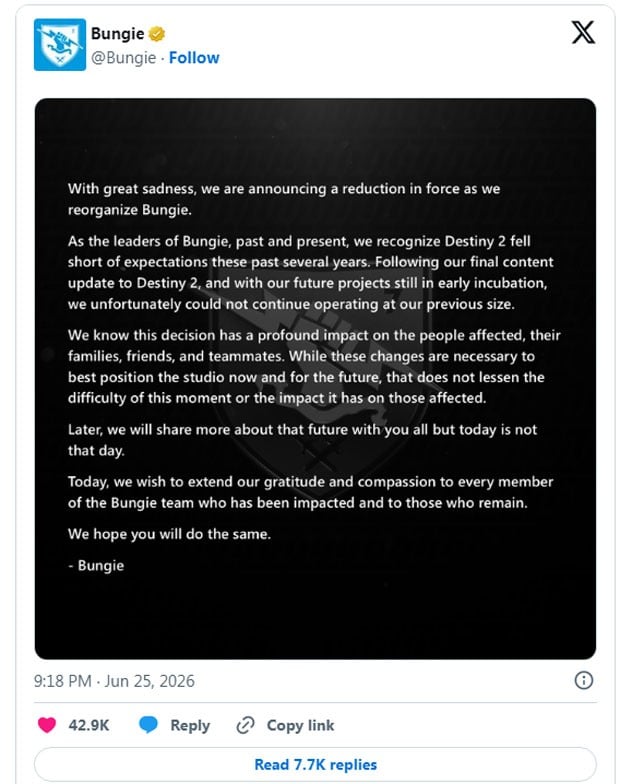Open Read 7.7K replies
This screenshot has height=784, width=620.
[315, 764]
